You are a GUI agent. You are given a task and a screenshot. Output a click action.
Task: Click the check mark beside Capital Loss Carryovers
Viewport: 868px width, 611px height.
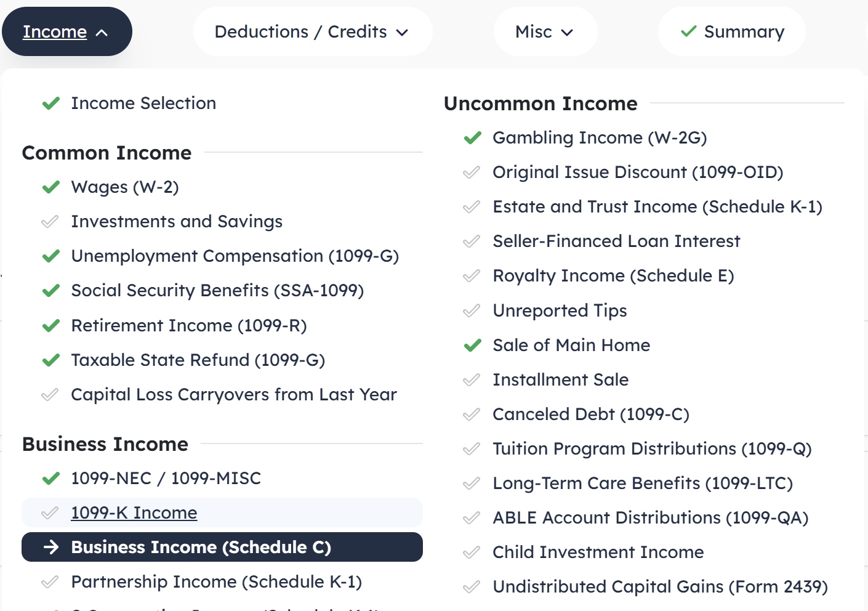[x=50, y=395]
